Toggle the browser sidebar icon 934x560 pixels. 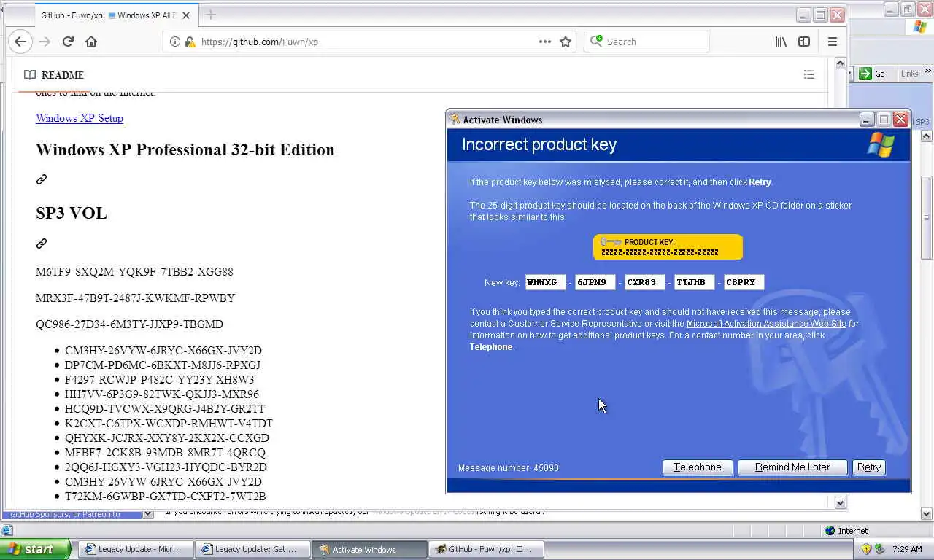[x=804, y=42]
